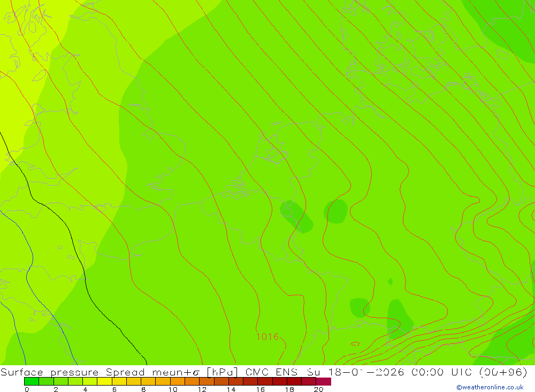This screenshot has height=392, width=535.
Task: Click the legend scale label 6
Action: click(x=114, y=389)
